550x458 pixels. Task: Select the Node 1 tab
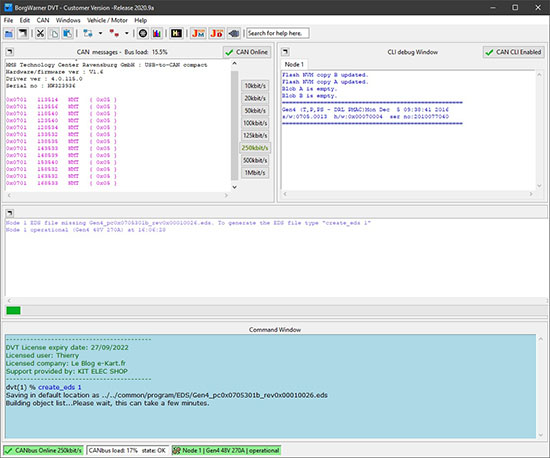(x=294, y=65)
